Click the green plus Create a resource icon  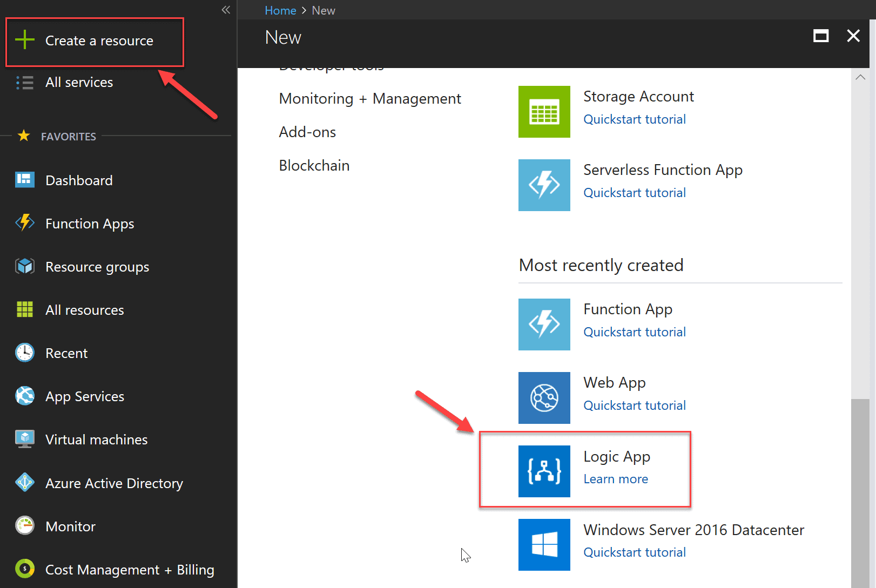(x=25, y=40)
